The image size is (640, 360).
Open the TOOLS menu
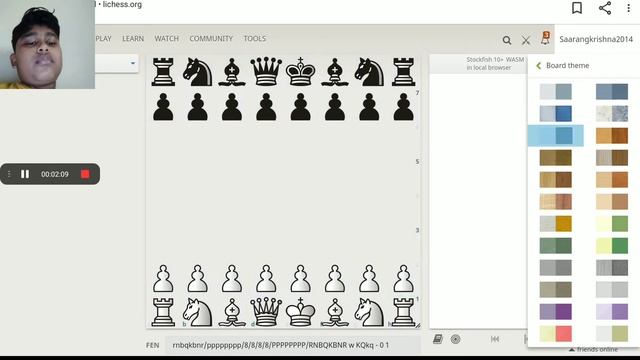pyautogui.click(x=255, y=39)
